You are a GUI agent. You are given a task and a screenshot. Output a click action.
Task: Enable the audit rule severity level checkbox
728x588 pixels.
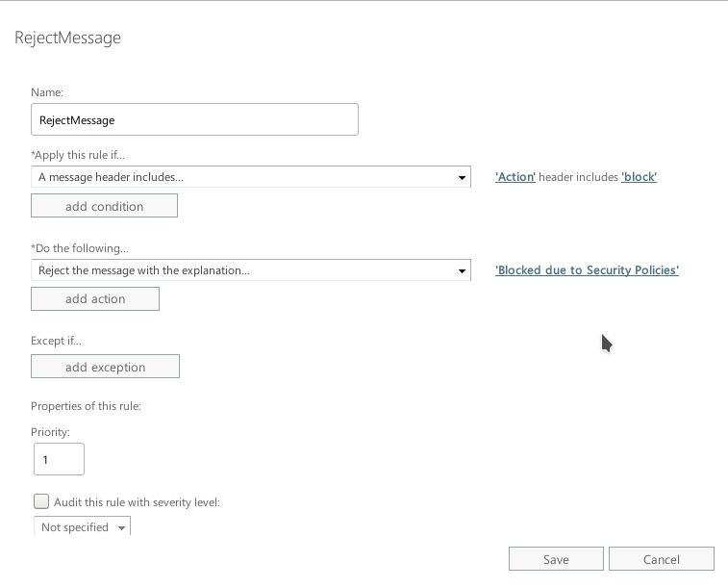[x=41, y=501]
